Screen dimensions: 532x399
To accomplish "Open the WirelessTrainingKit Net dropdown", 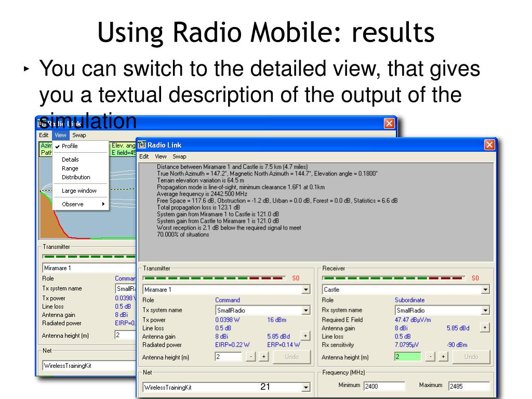I will (306, 387).
